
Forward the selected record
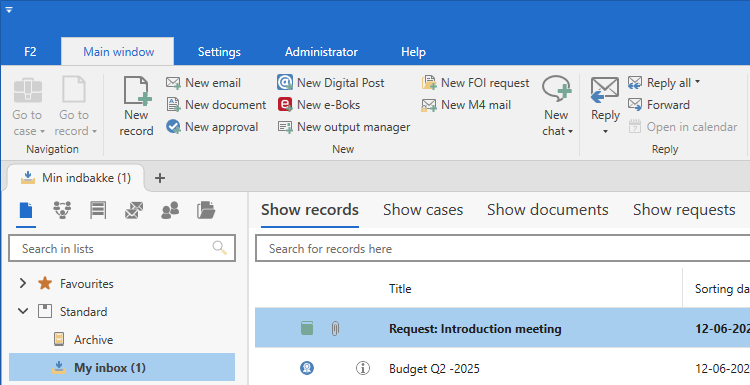tap(659, 105)
